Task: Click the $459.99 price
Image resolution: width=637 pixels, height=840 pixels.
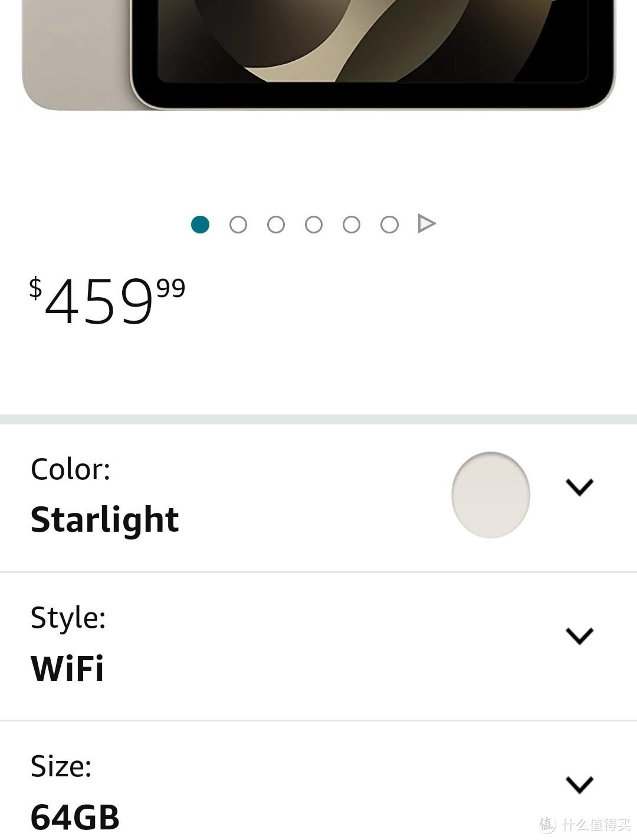Action: (x=107, y=302)
